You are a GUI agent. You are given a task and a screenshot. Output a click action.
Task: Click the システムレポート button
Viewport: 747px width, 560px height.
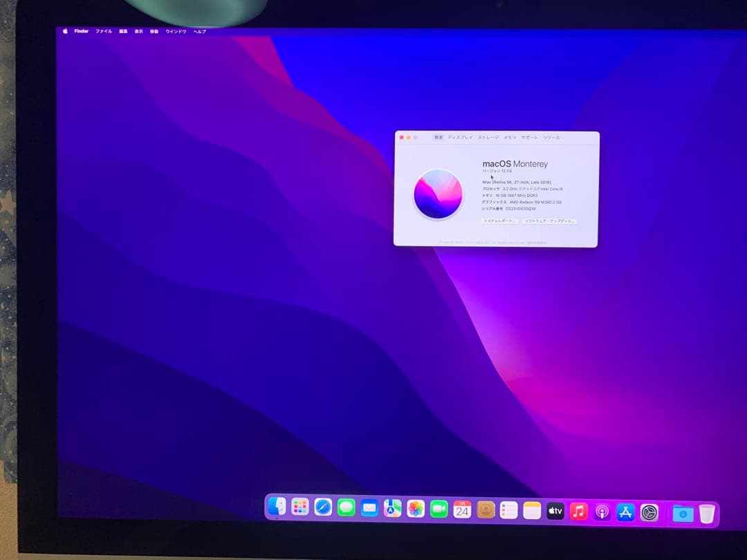pos(501,221)
